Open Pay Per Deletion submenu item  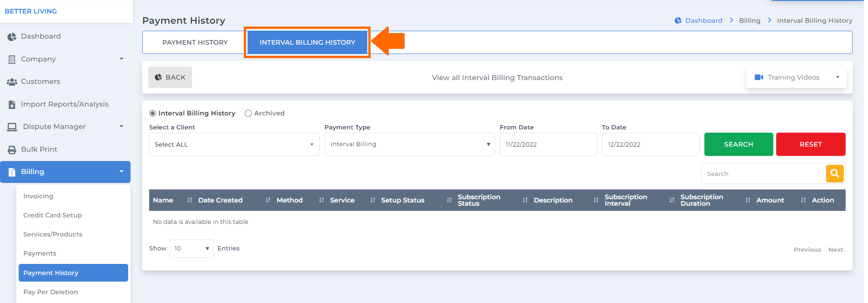point(50,292)
